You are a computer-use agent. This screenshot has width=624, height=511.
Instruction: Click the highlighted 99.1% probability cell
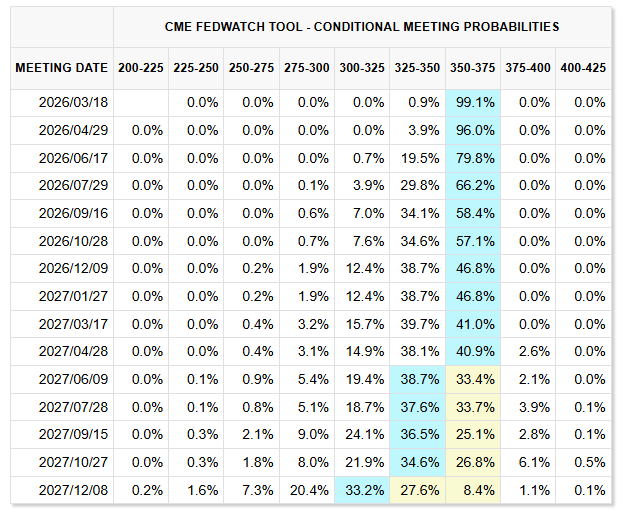[x=474, y=102]
